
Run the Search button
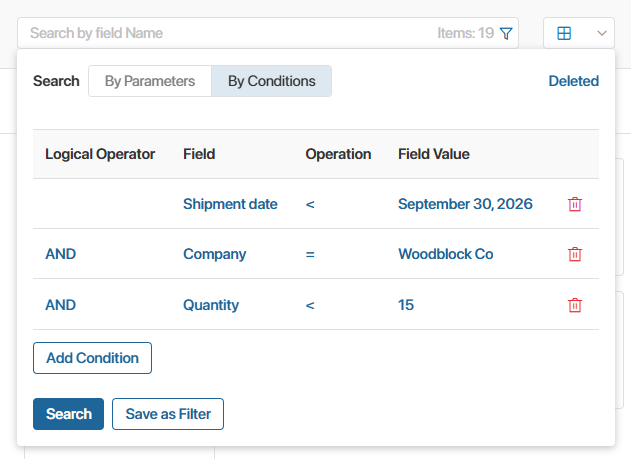[x=68, y=414]
